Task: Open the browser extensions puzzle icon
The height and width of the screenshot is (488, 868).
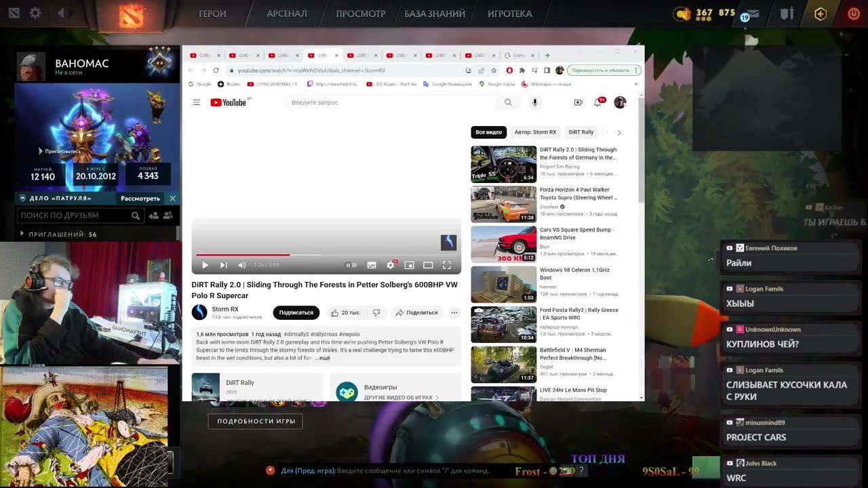Action: (521, 70)
